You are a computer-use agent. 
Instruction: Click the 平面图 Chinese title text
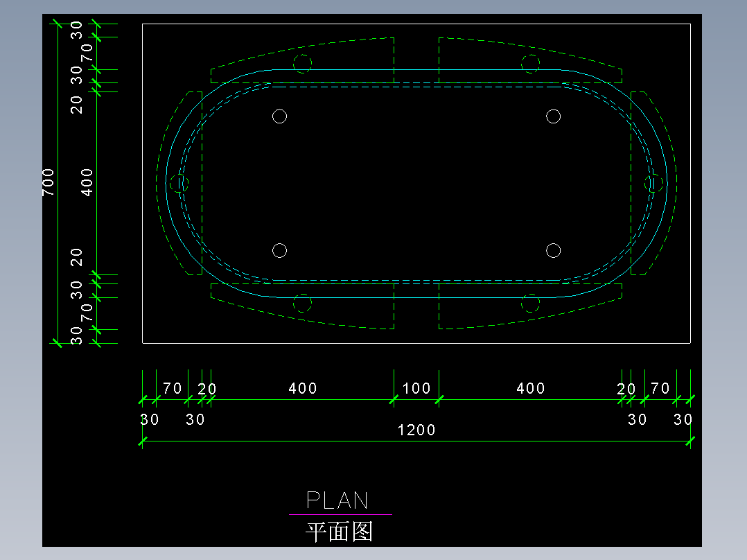pos(339,532)
